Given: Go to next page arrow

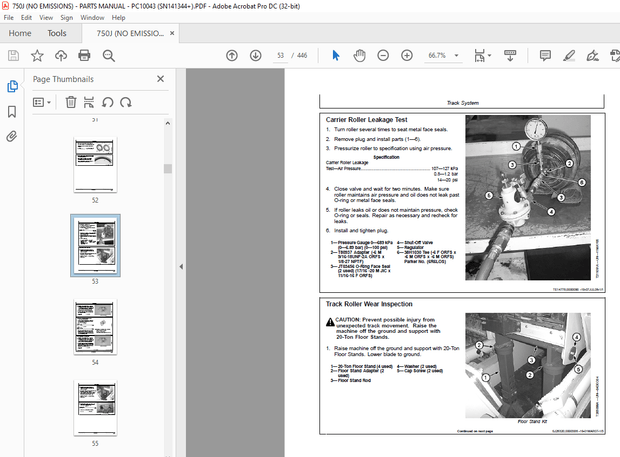Looking at the screenshot, I should 255,56.
